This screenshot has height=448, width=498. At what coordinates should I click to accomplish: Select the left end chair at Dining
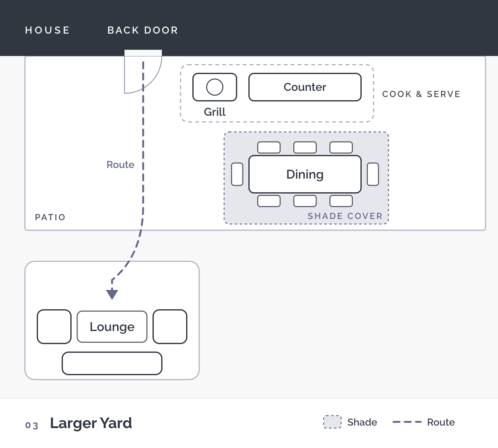tap(237, 174)
